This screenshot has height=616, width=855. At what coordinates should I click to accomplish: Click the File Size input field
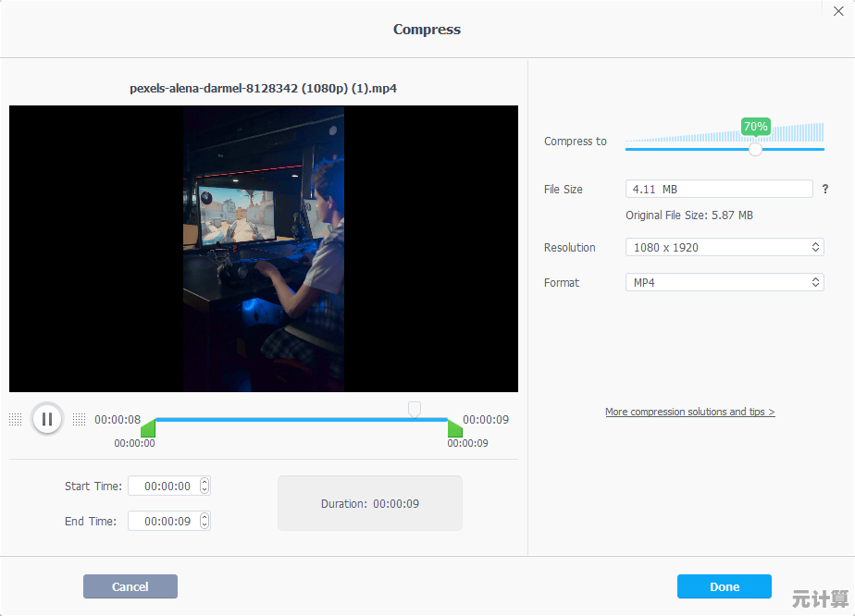pyautogui.click(x=719, y=189)
